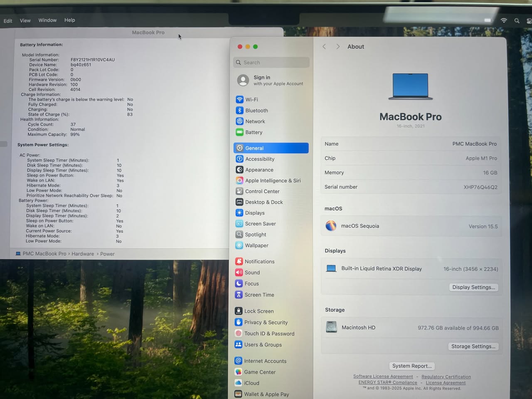Click the Search field in System Settings
Image resolution: width=532 pixels, height=399 pixels.
pos(271,62)
